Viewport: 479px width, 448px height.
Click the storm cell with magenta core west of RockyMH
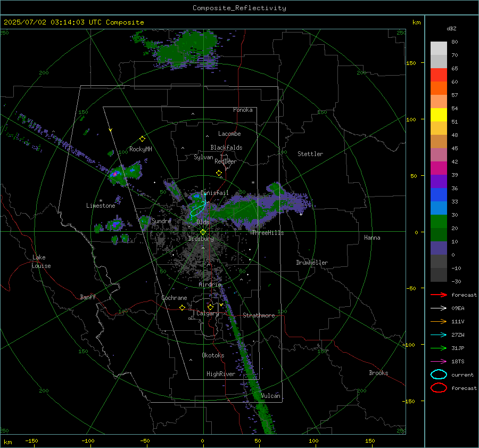[117, 175]
